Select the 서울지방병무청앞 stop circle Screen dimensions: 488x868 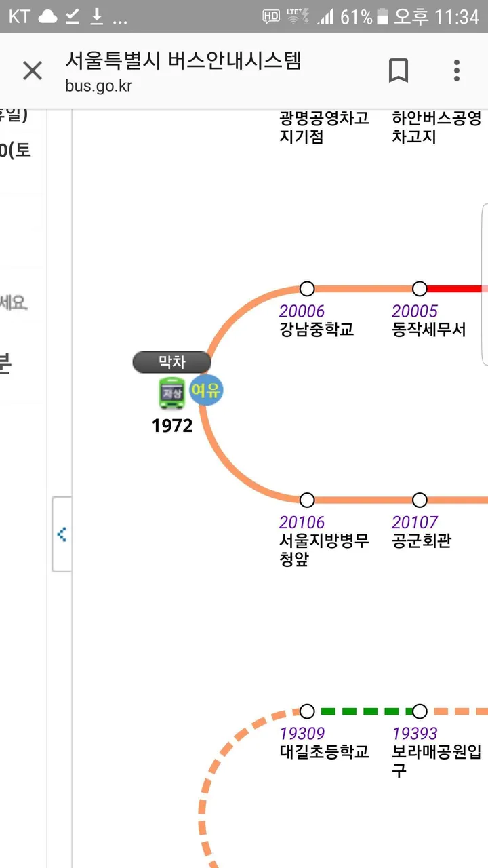pos(307,500)
